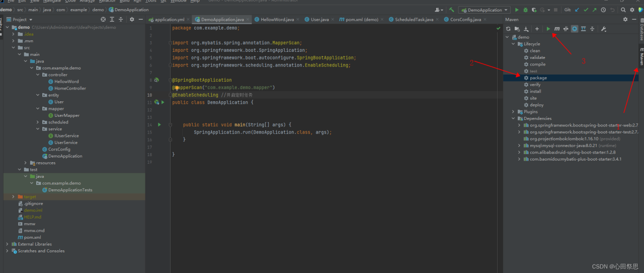Expand the resources folder in project tree
644x273 pixels.
pyautogui.click(x=26, y=163)
